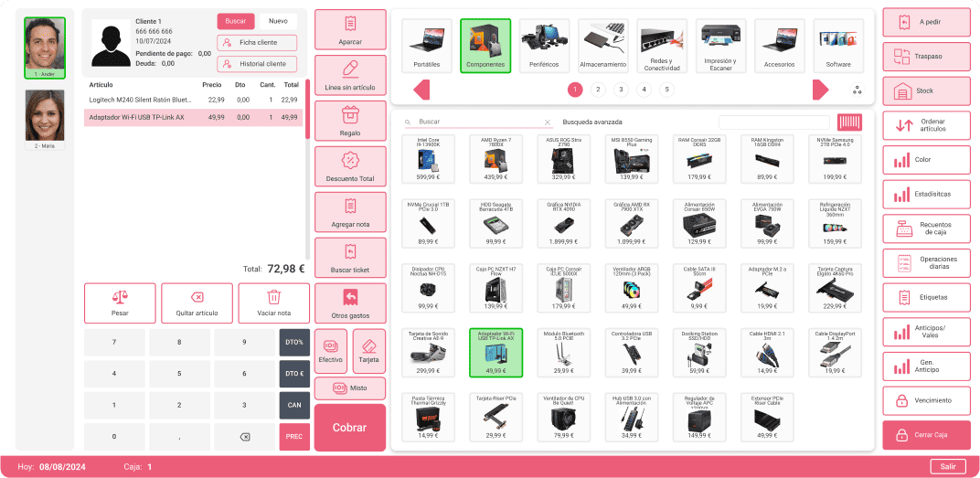Open Historial cliente

point(257,64)
